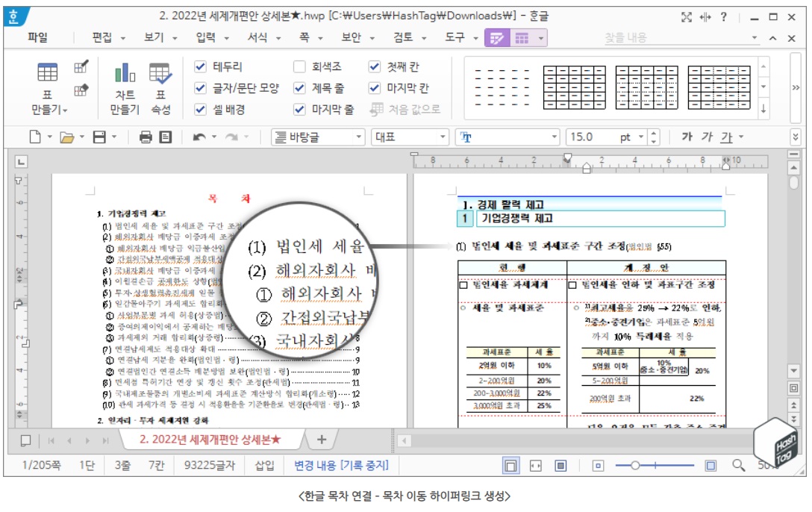The image size is (812, 512).
Task: Click the new document icon
Action: tap(35, 137)
